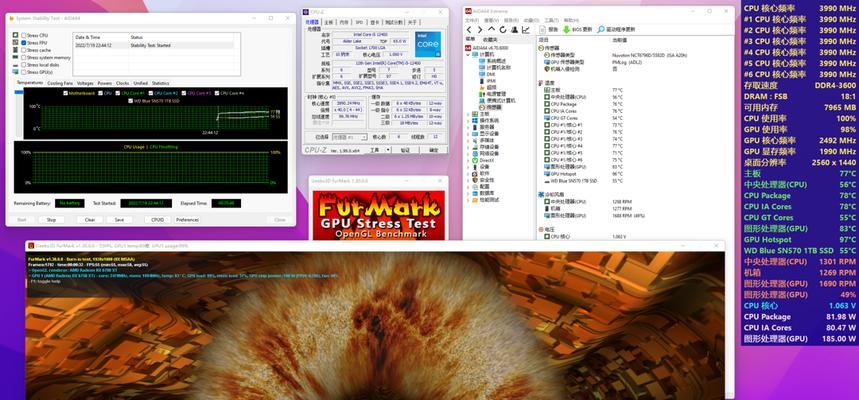Enable the Stress cache checkbox
This screenshot has height=400, width=859.
pos(24,50)
